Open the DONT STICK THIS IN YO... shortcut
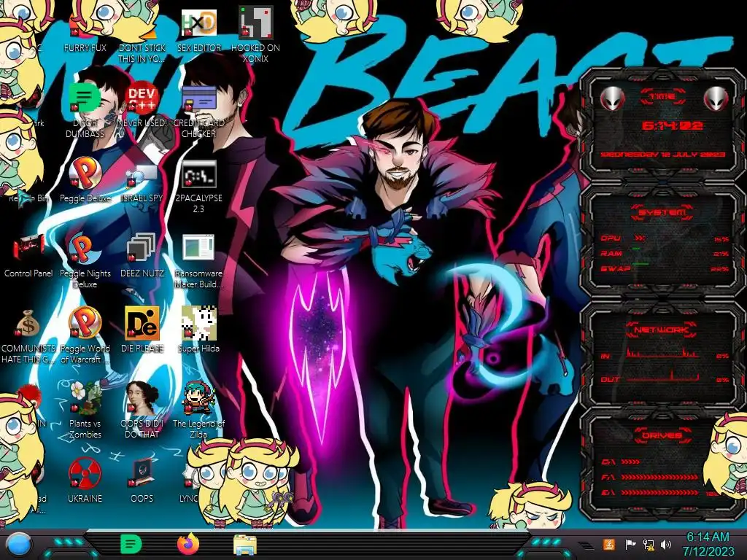 coord(142,45)
